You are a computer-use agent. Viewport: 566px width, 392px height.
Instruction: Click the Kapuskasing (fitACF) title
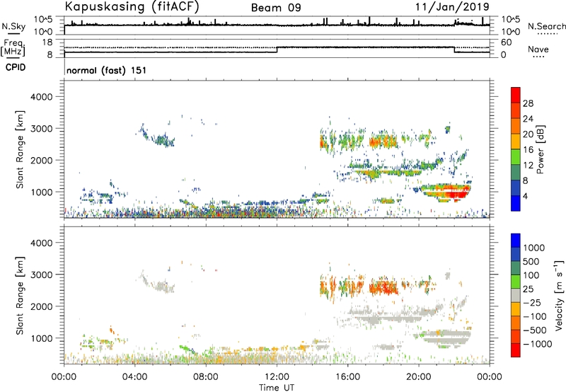click(132, 6)
